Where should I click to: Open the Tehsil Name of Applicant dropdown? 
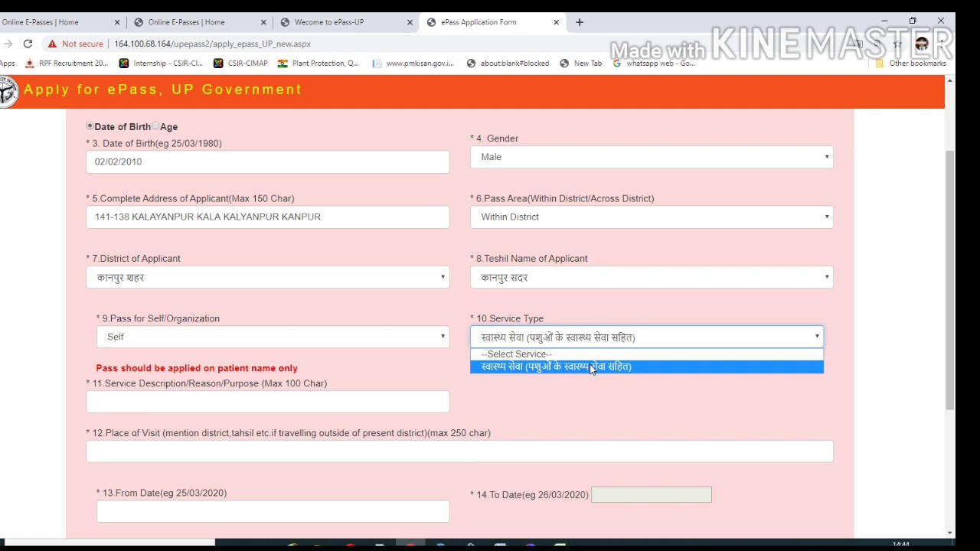click(652, 277)
